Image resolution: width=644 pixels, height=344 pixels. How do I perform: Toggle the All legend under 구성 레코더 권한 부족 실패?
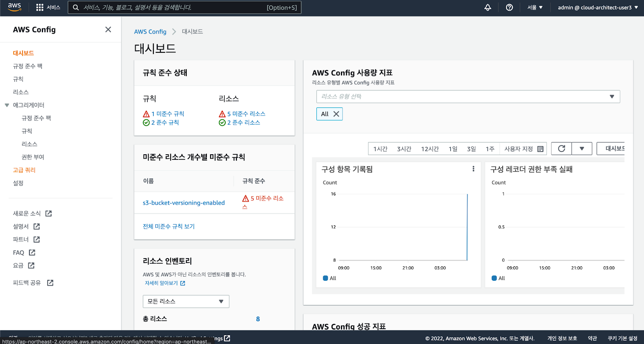click(x=498, y=278)
